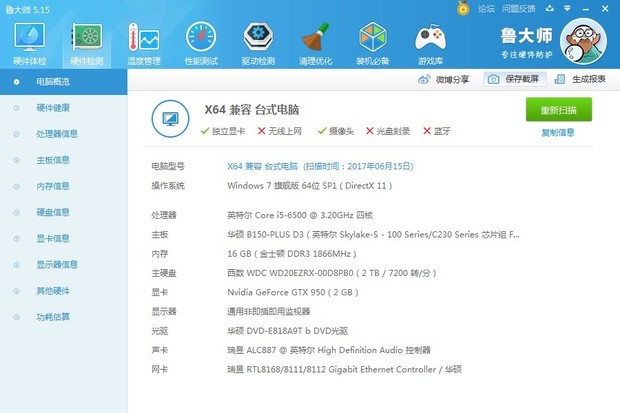
Task: Open 问题反馈 feedback link
Action: click(518, 9)
